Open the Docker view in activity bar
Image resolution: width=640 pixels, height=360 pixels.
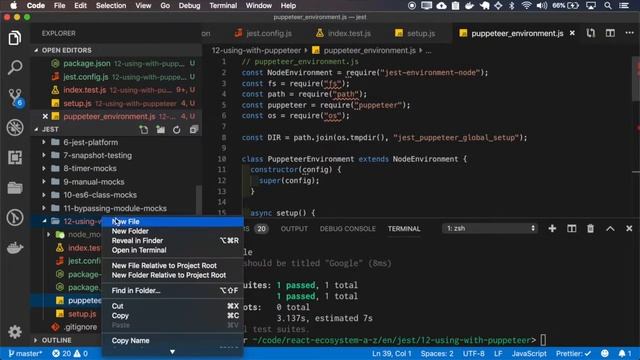click(x=15, y=247)
